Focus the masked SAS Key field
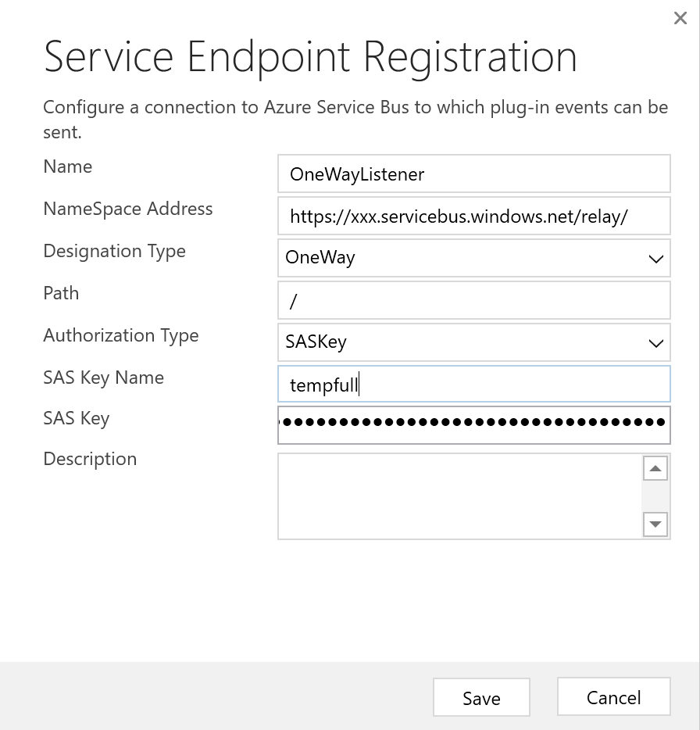Screen dimensions: 700x730 (x=473, y=424)
